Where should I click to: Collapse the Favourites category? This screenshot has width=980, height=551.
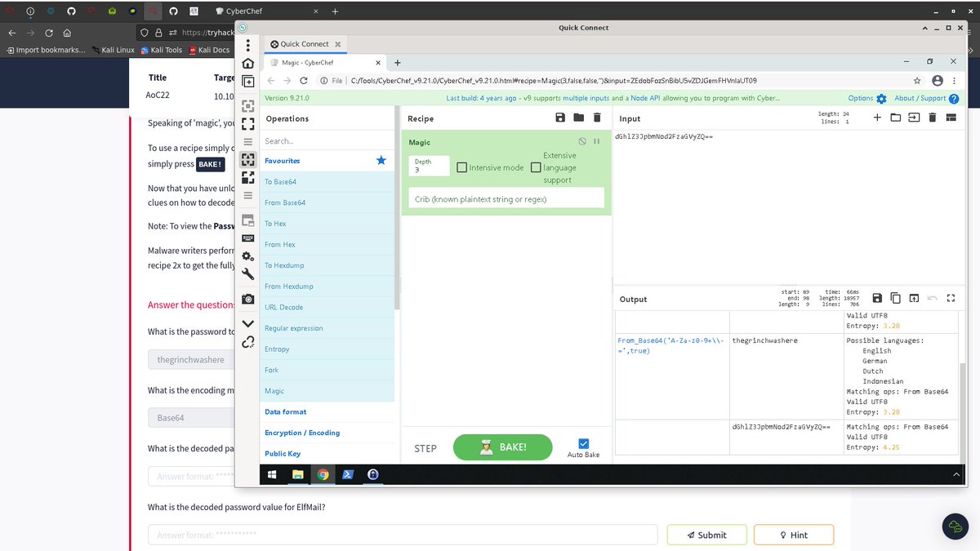click(x=327, y=161)
